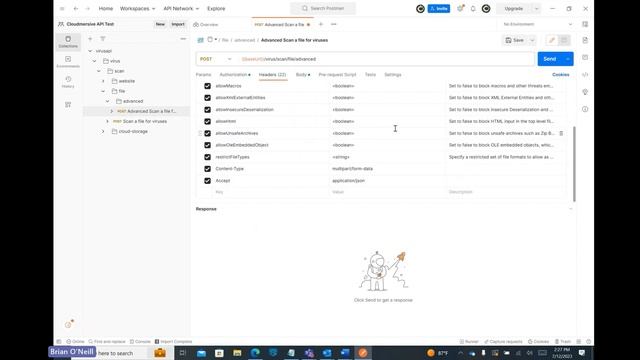Uncheck the Accept header
The image size is (640, 360).
(x=207, y=181)
